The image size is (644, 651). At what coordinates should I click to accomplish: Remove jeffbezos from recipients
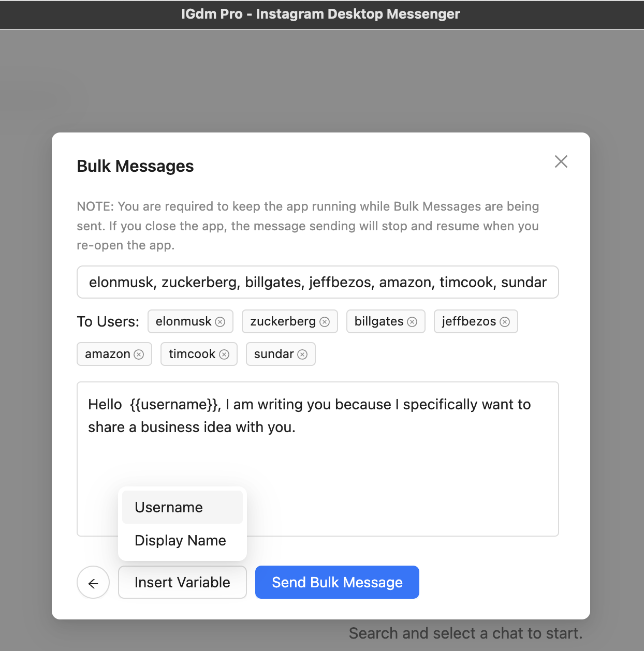point(505,322)
